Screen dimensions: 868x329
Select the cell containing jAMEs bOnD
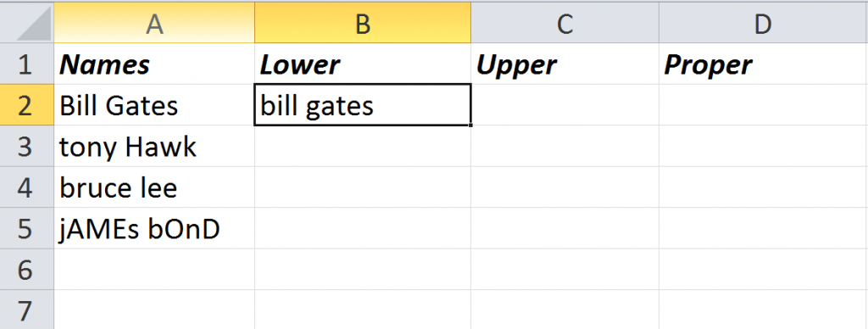click(x=154, y=229)
